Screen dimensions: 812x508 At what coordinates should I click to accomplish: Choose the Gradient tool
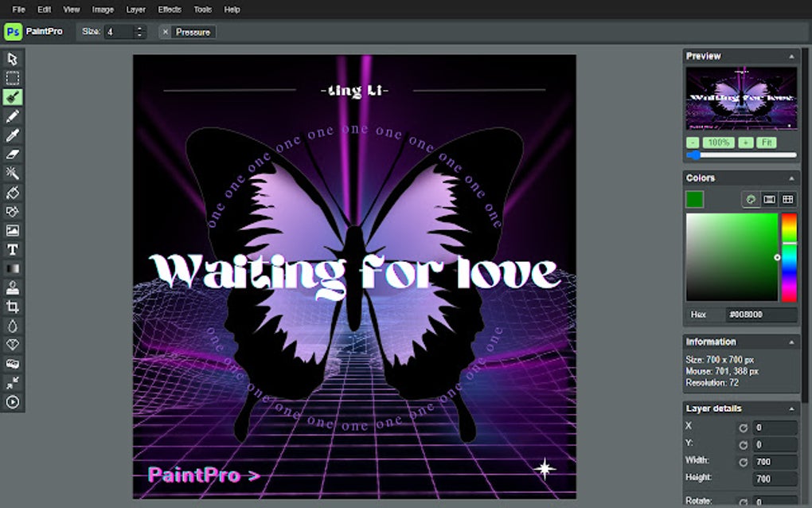[x=12, y=269]
